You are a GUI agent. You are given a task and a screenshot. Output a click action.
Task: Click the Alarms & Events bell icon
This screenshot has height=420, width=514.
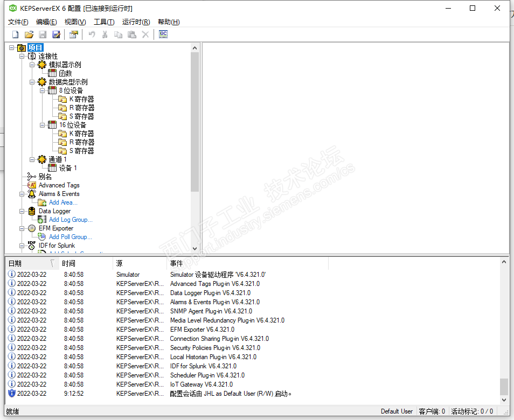pyautogui.click(x=31, y=194)
